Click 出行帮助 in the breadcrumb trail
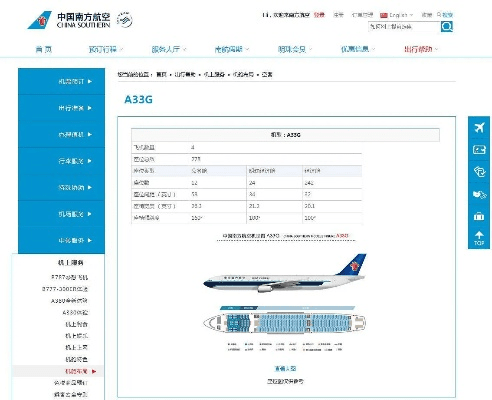Viewport: 492px width, 400px height. pos(185,74)
